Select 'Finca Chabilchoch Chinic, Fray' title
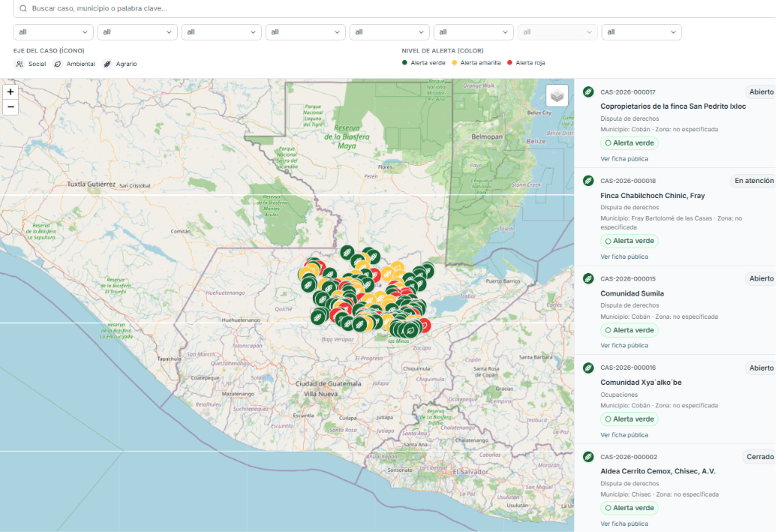The height and width of the screenshot is (532, 776). click(653, 196)
